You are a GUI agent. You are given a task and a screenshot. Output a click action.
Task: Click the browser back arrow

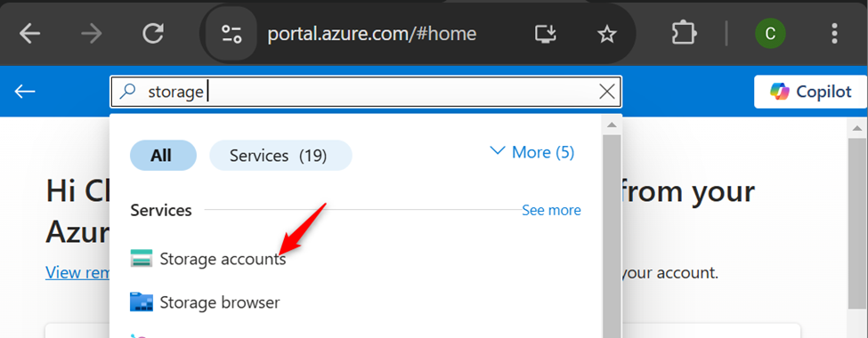point(30,35)
